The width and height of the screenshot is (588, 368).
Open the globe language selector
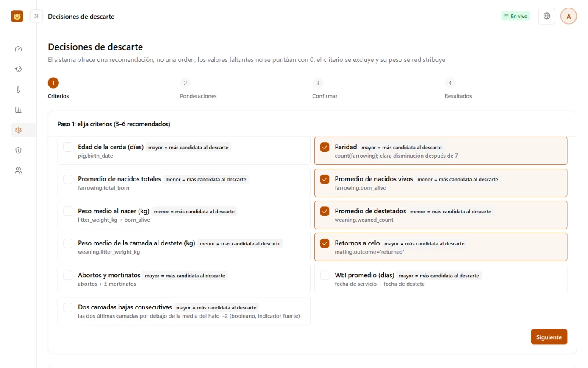point(546,16)
